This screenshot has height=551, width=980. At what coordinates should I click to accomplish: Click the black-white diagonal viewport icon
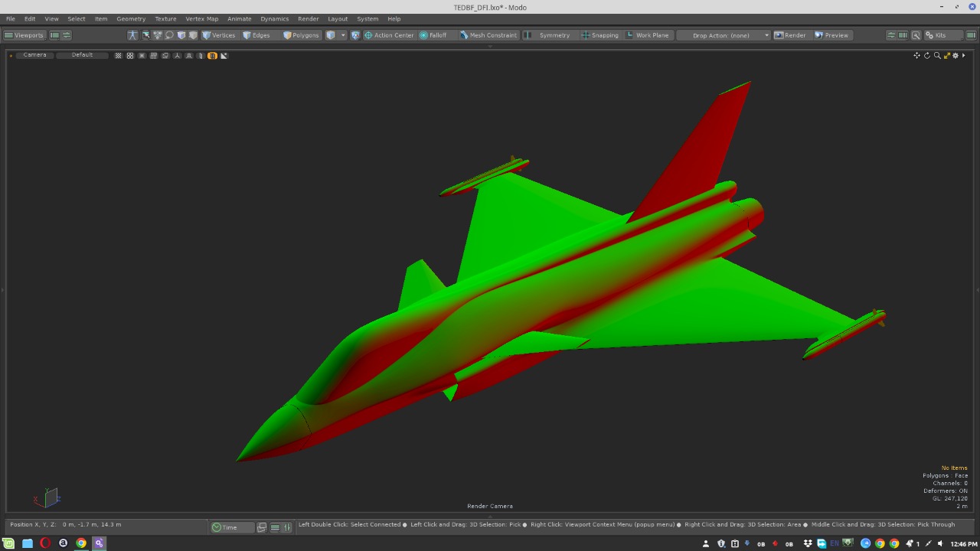pyautogui.click(x=224, y=56)
